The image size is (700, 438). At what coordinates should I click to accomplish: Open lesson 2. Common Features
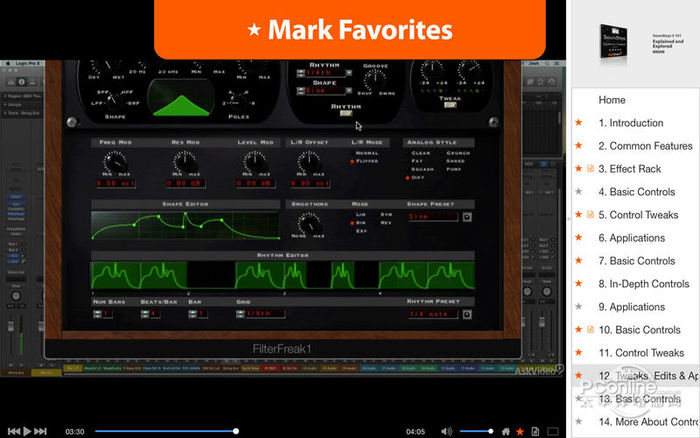646,146
